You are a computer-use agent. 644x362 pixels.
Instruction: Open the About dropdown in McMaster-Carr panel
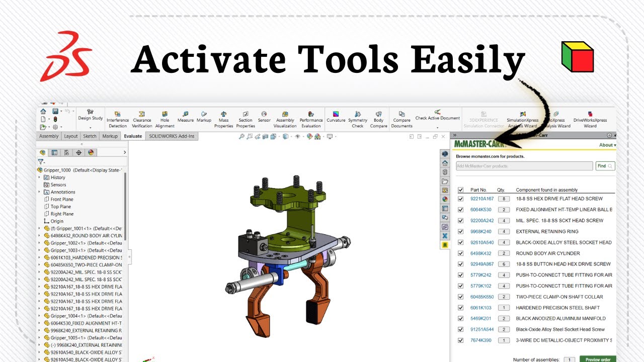(607, 145)
